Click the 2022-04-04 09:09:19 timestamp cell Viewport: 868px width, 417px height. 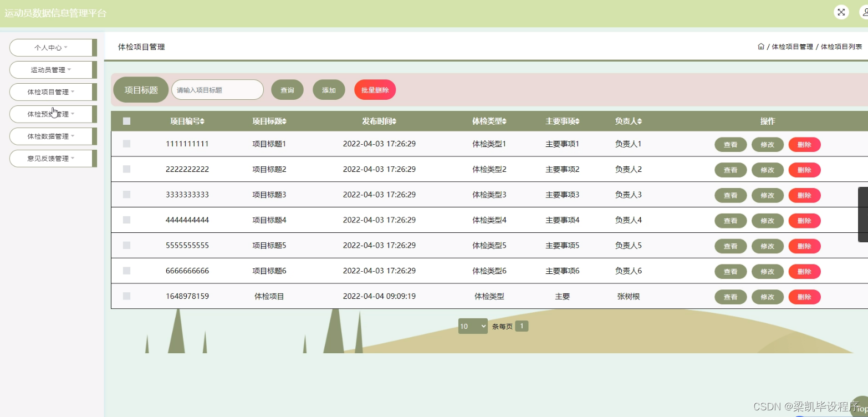pos(379,296)
